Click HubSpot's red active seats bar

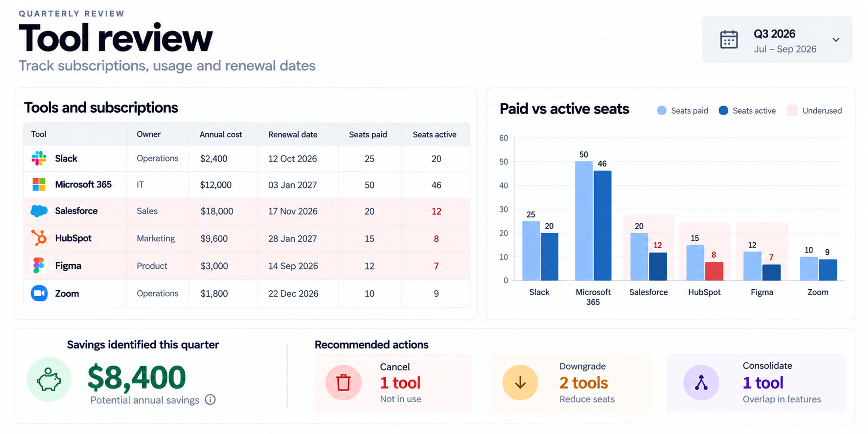(x=714, y=271)
